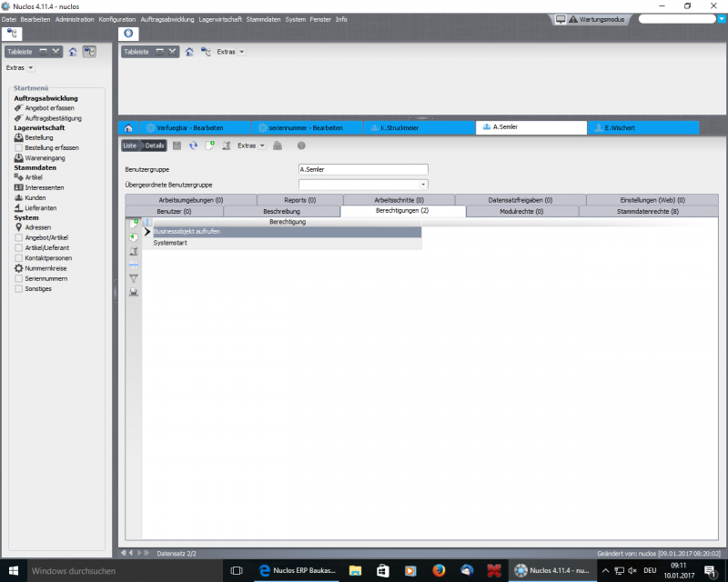The width and height of the screenshot is (728, 582).
Task: Close the left Tableiste panel
Action: (56, 52)
